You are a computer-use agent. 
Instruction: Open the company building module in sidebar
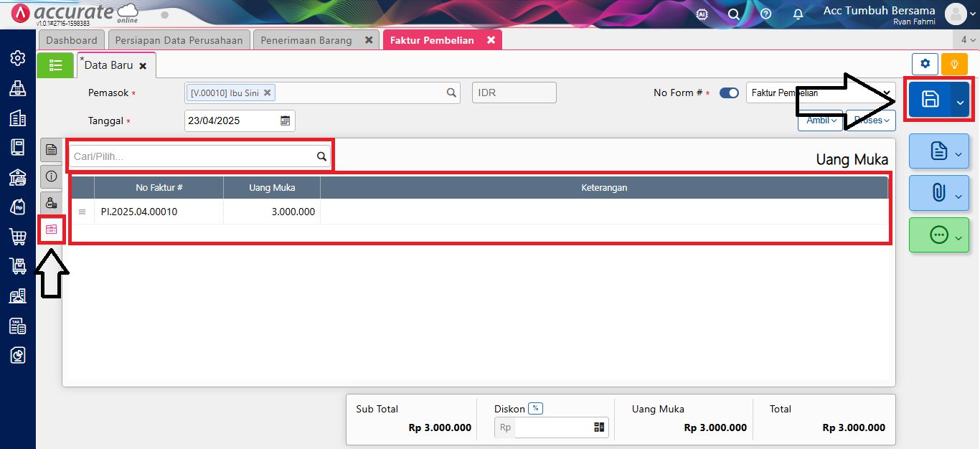(x=18, y=118)
